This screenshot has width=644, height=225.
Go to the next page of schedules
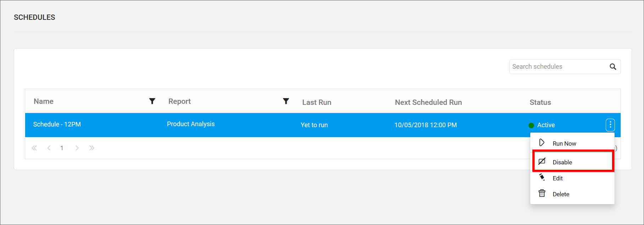click(x=77, y=148)
